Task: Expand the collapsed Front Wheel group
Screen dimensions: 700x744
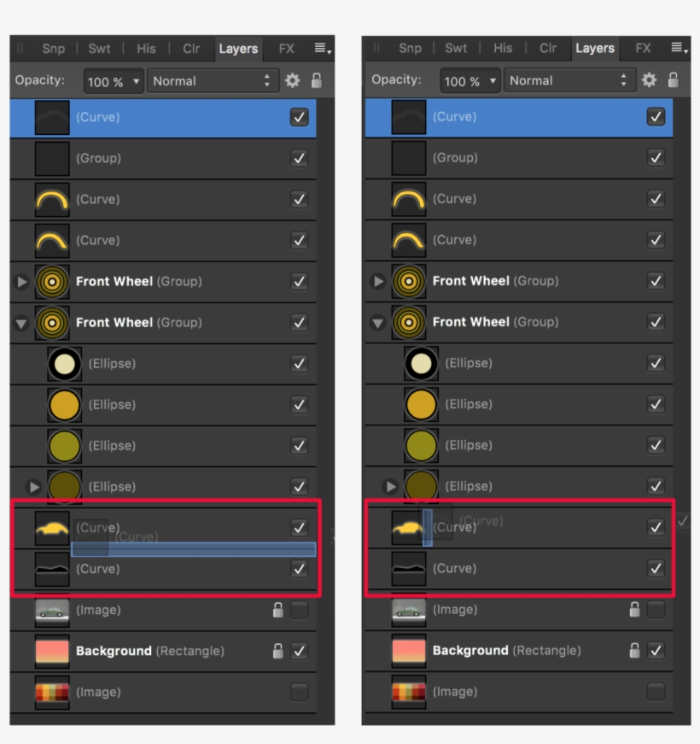Action: tap(20, 281)
